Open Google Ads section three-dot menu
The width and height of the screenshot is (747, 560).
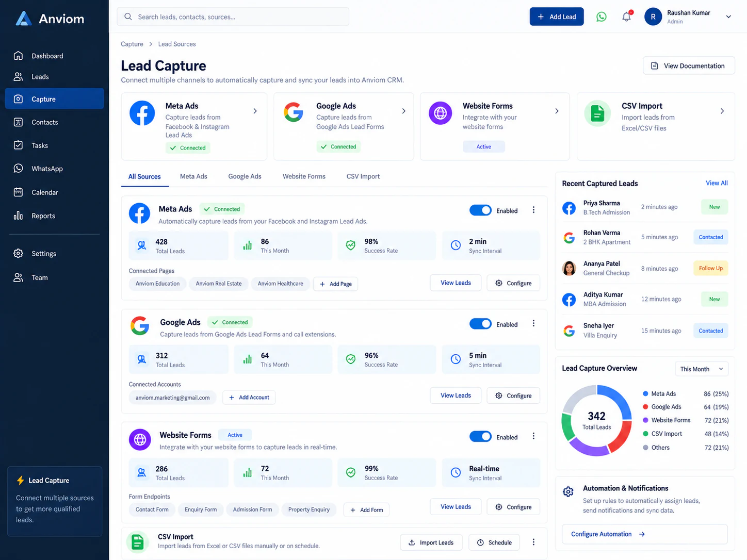[533, 324]
